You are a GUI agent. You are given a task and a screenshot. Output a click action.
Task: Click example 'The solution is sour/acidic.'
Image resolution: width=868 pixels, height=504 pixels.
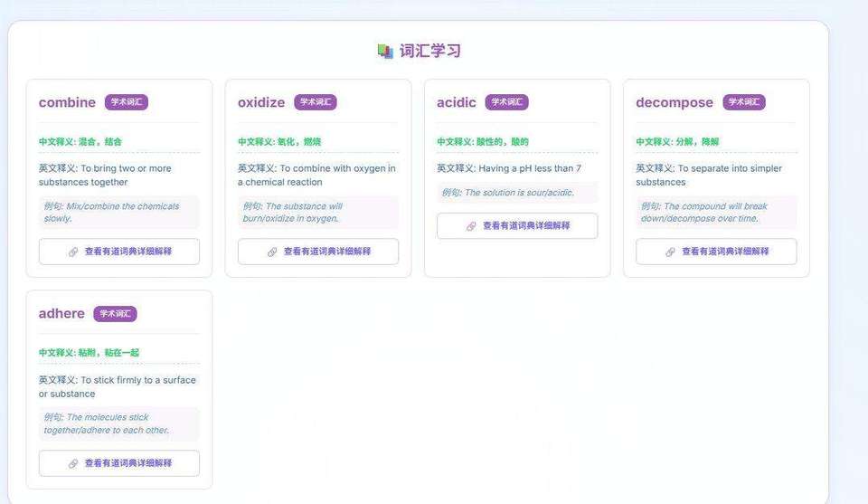click(x=519, y=193)
